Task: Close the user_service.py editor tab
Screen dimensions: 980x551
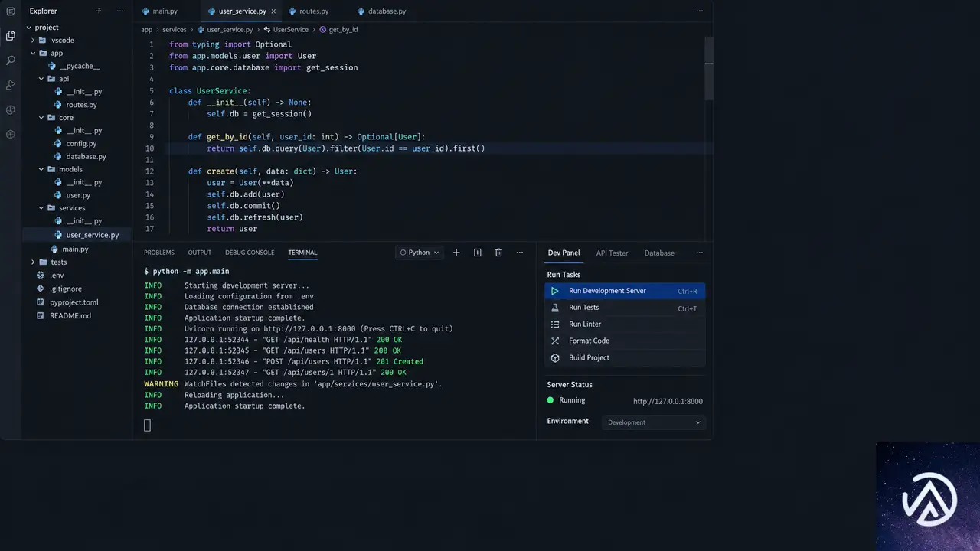Action: pos(273,11)
